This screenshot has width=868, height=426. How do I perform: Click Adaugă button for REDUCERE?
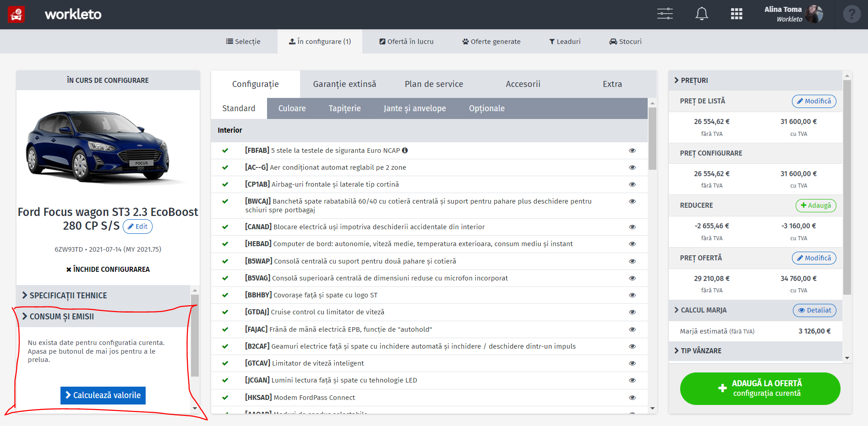(x=816, y=205)
